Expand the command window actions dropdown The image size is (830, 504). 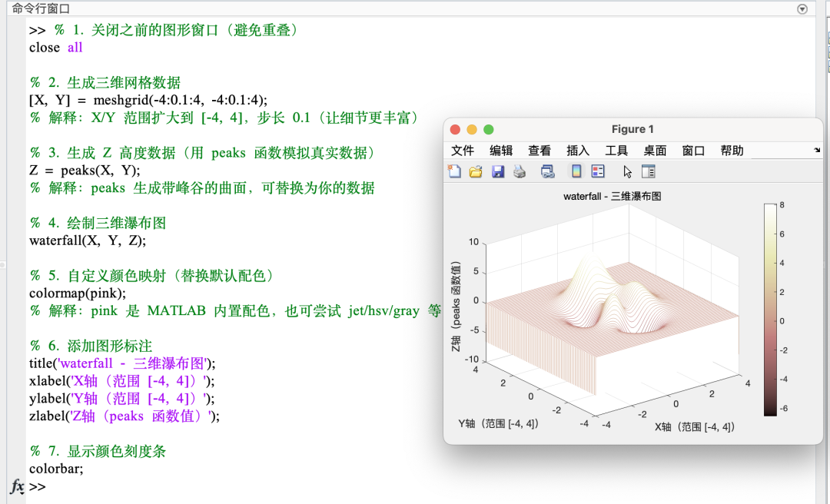[x=802, y=9]
